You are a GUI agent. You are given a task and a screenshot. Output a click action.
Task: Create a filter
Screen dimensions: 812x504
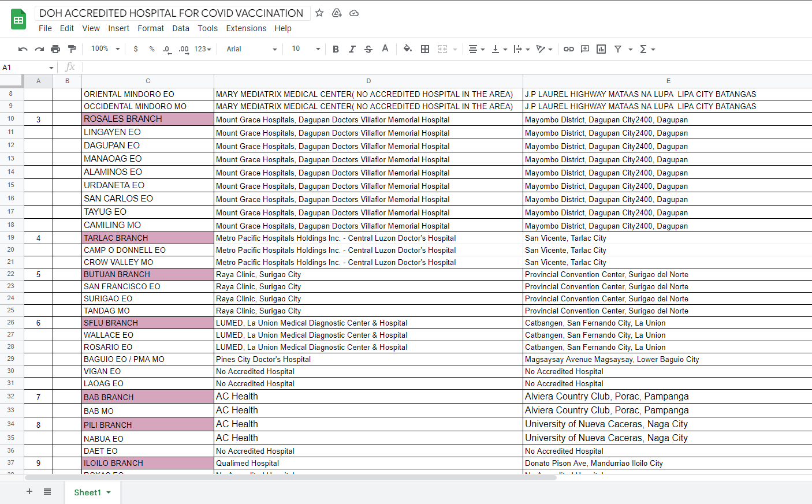[618, 49]
